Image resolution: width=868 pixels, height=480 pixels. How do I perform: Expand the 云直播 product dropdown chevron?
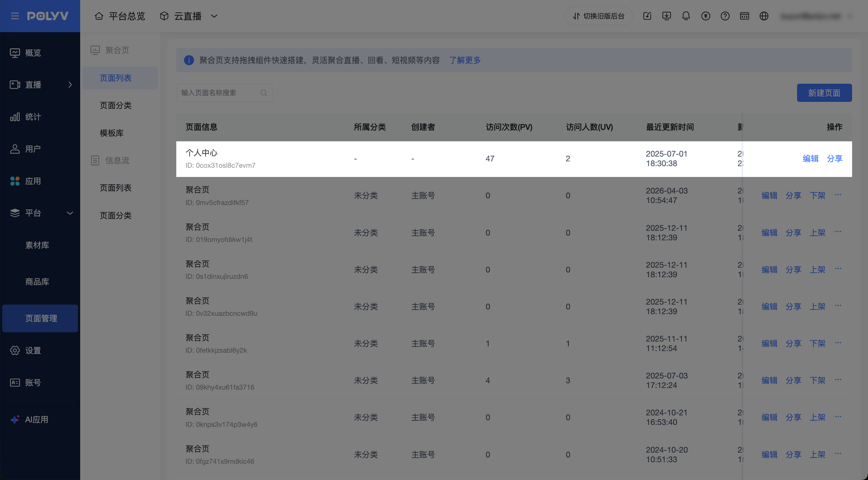[214, 16]
